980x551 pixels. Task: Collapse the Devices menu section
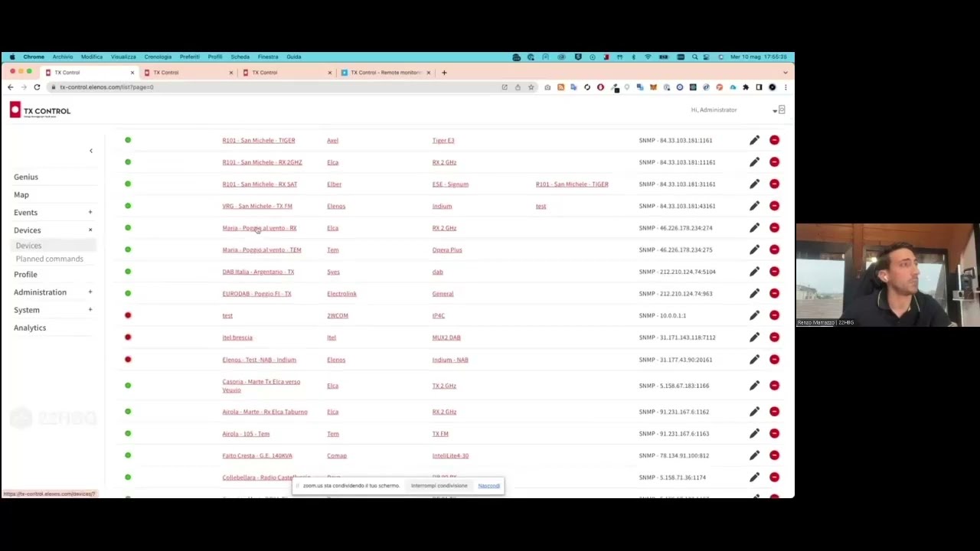tap(90, 230)
